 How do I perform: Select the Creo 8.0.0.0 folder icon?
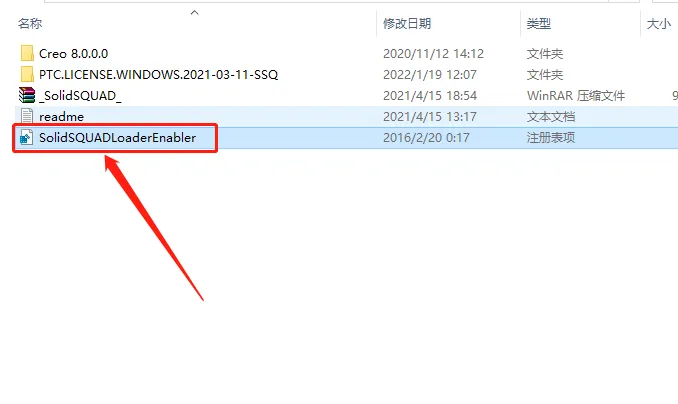27,53
